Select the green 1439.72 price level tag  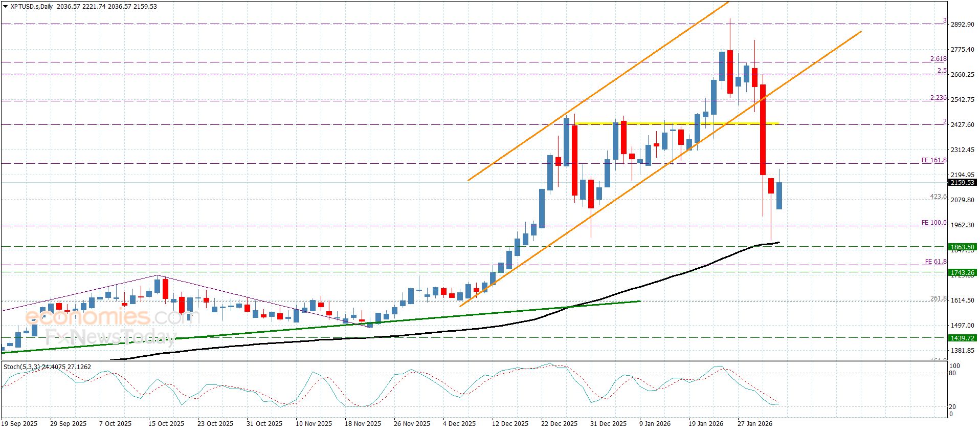[962, 338]
